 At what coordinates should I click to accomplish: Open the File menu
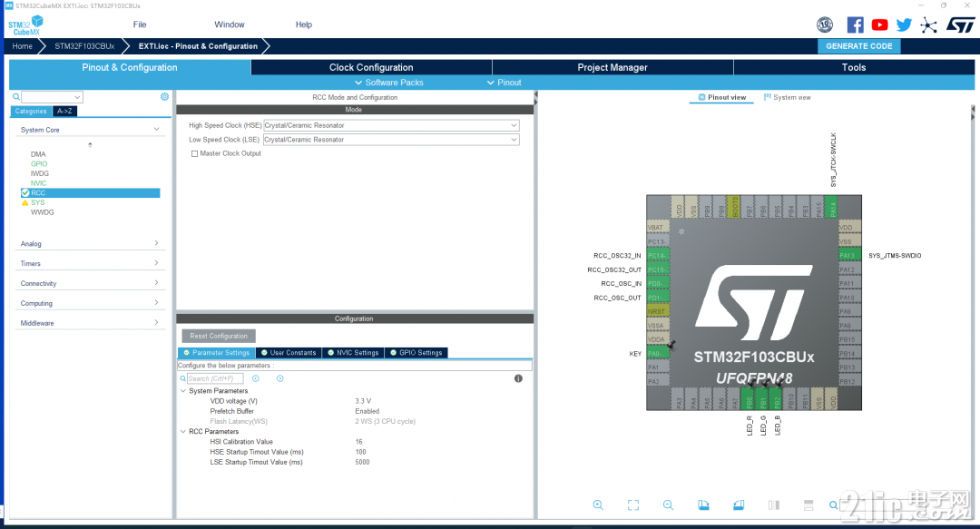click(x=140, y=24)
